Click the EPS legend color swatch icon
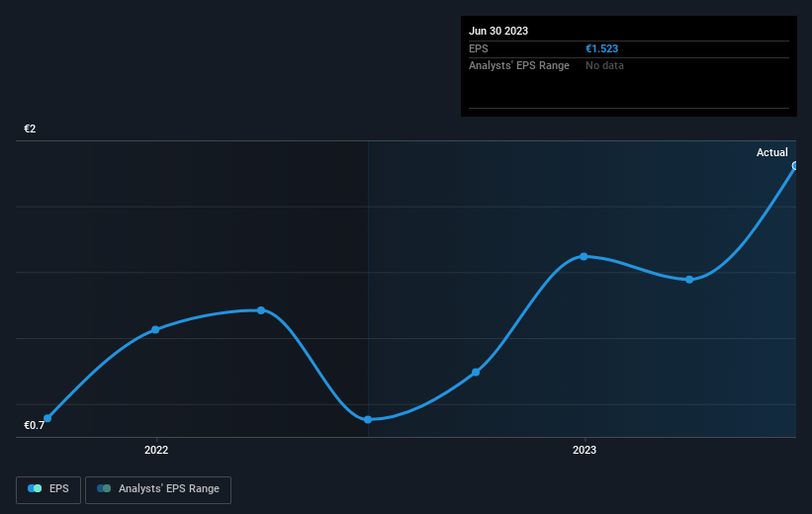This screenshot has width=812, height=514. [x=35, y=488]
